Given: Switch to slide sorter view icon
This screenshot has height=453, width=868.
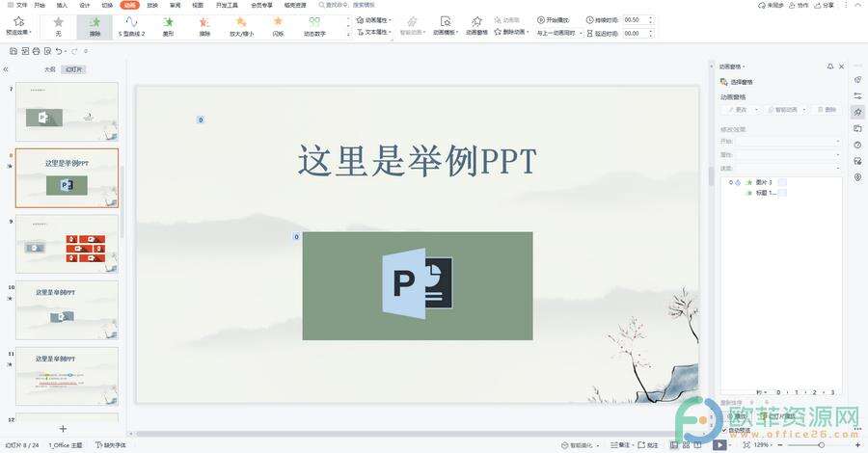Looking at the screenshot, I should [x=686, y=444].
